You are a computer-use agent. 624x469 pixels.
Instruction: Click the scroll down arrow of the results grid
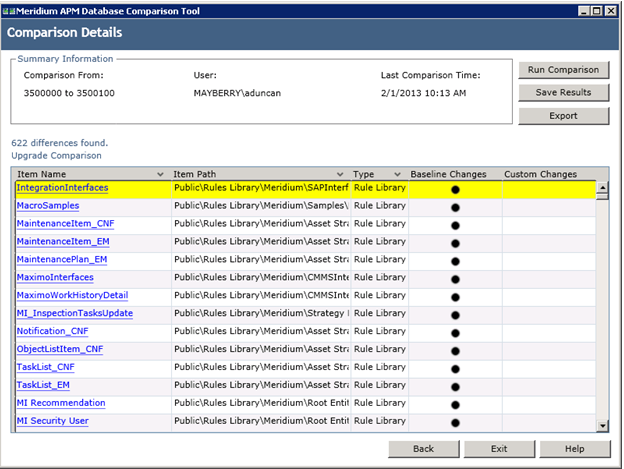coord(603,426)
